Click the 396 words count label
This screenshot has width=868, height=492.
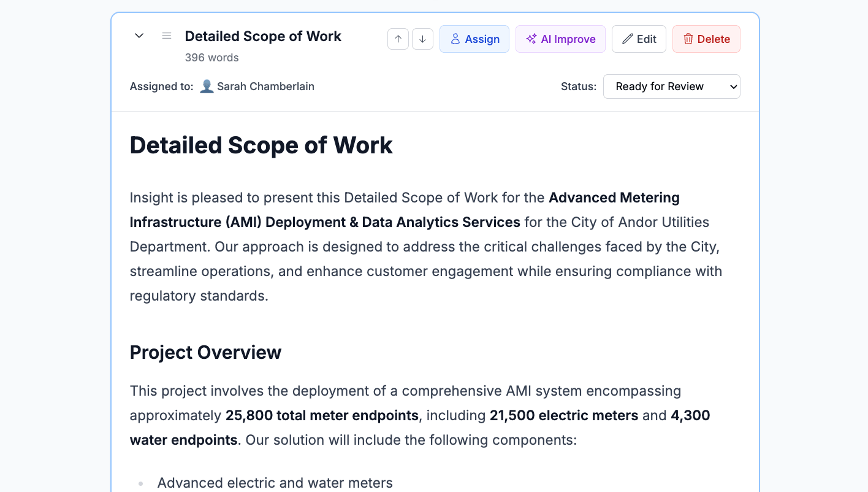211,57
